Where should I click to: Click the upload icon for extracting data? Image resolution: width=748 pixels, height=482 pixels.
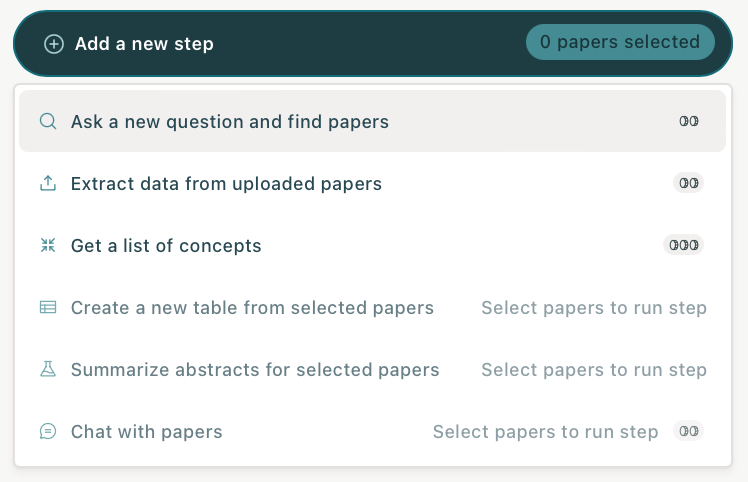coord(48,184)
